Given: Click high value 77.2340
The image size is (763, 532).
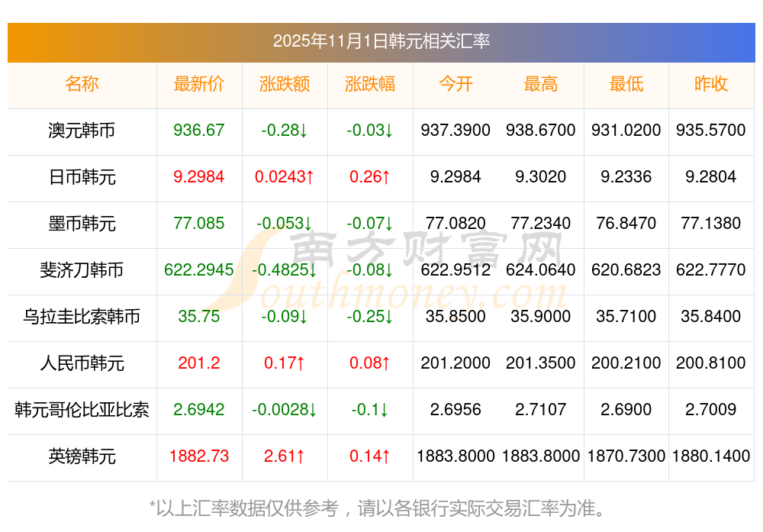Looking at the screenshot, I should 541,224.
